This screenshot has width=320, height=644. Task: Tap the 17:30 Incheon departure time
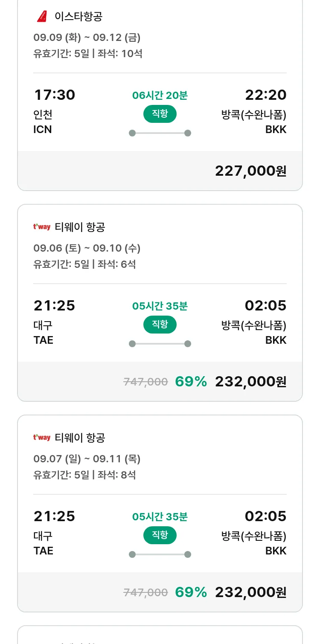pyautogui.click(x=54, y=95)
